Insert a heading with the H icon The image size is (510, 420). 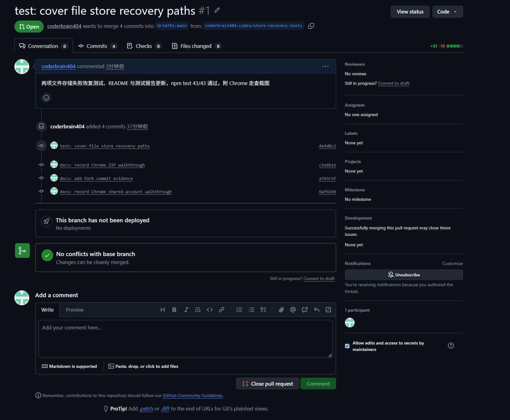click(x=163, y=310)
